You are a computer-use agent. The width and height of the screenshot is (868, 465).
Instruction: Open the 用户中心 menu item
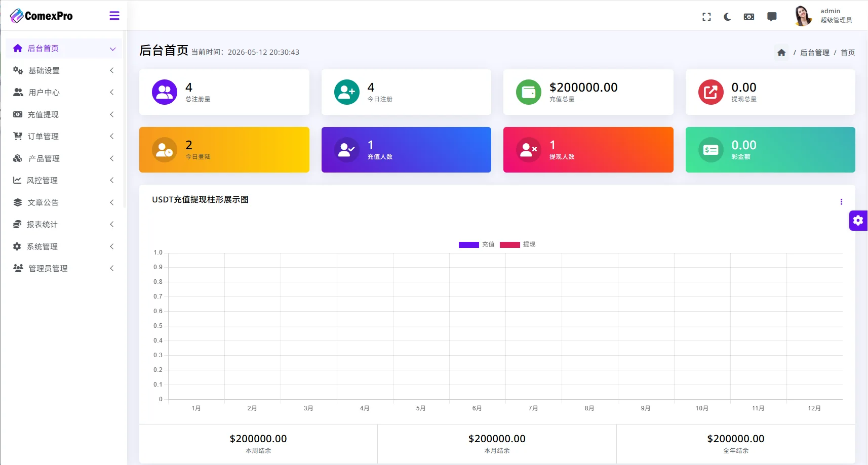point(64,92)
